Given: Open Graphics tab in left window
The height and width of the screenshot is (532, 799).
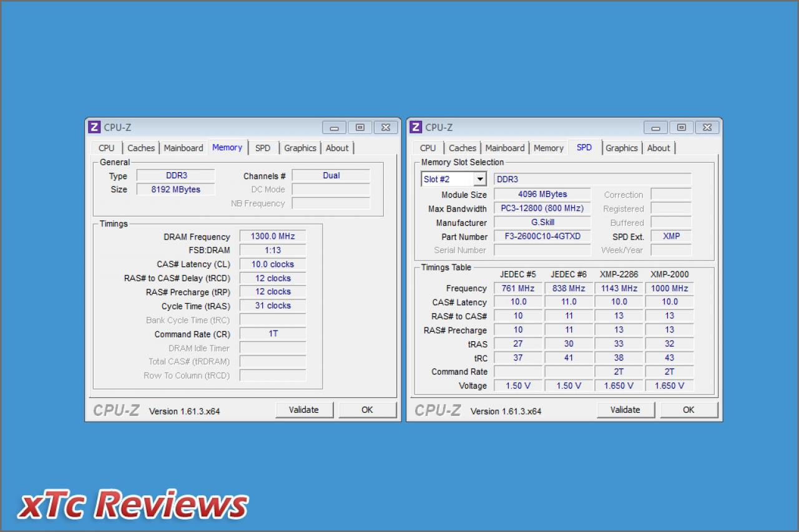Looking at the screenshot, I should pyautogui.click(x=300, y=148).
